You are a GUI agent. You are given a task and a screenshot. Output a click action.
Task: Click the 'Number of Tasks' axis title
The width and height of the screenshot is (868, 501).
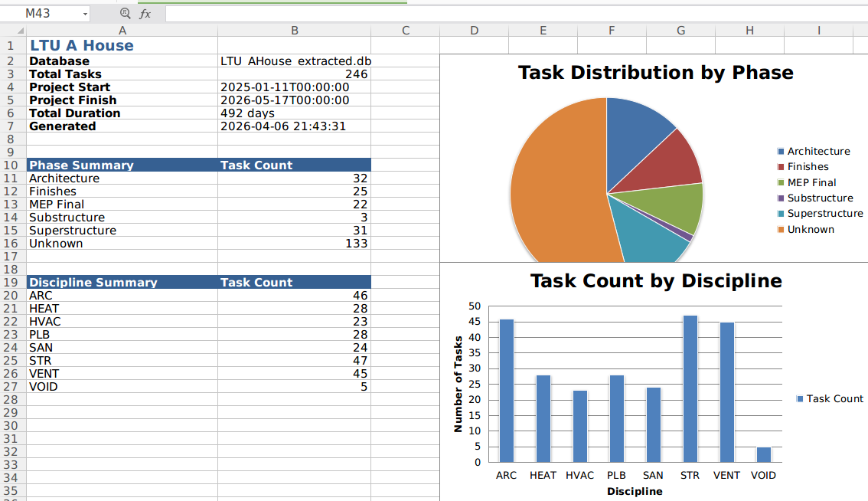(x=458, y=384)
